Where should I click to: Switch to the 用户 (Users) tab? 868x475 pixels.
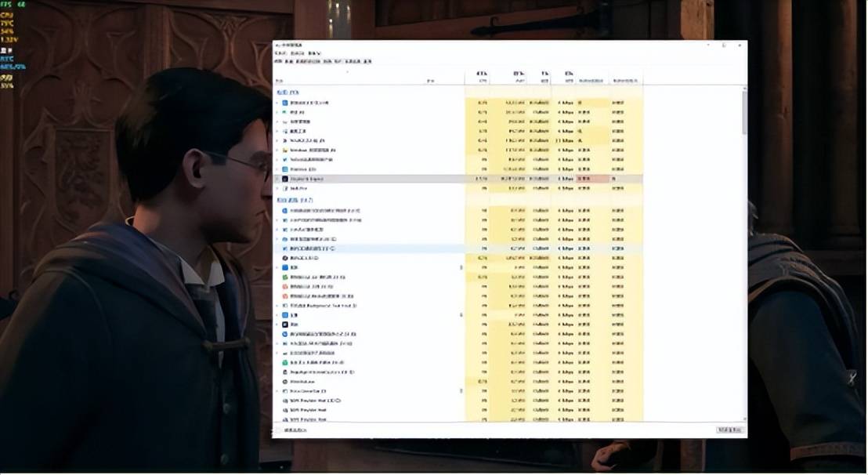pyautogui.click(x=338, y=61)
